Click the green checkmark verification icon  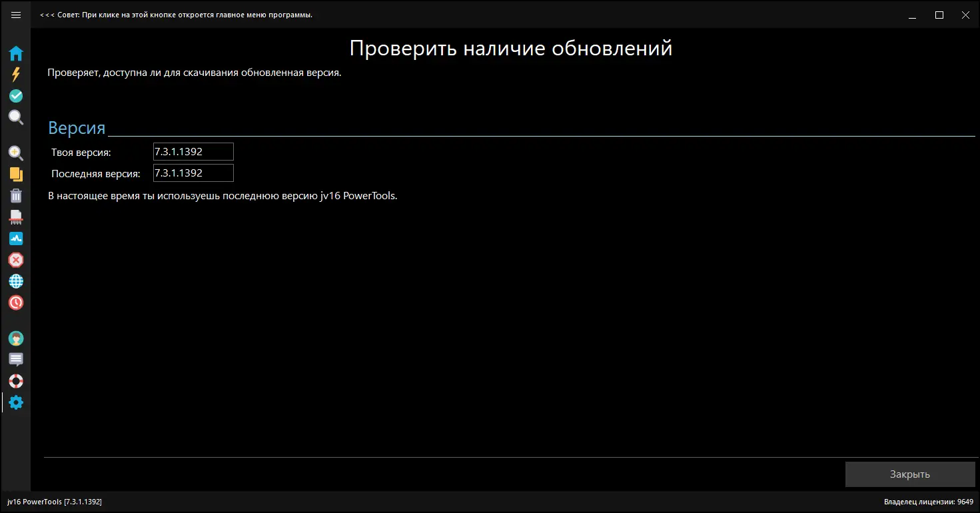click(16, 96)
